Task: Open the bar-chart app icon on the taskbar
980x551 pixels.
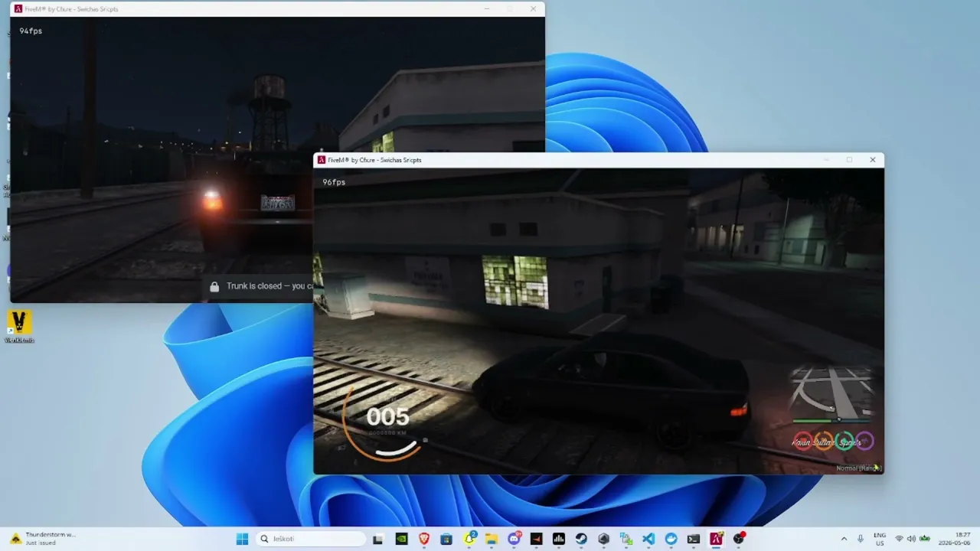Action: tap(559, 539)
